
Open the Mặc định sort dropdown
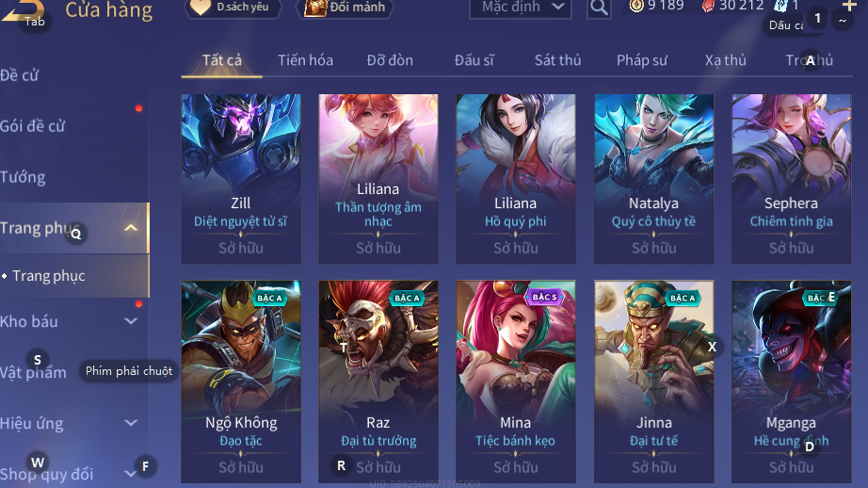click(521, 8)
